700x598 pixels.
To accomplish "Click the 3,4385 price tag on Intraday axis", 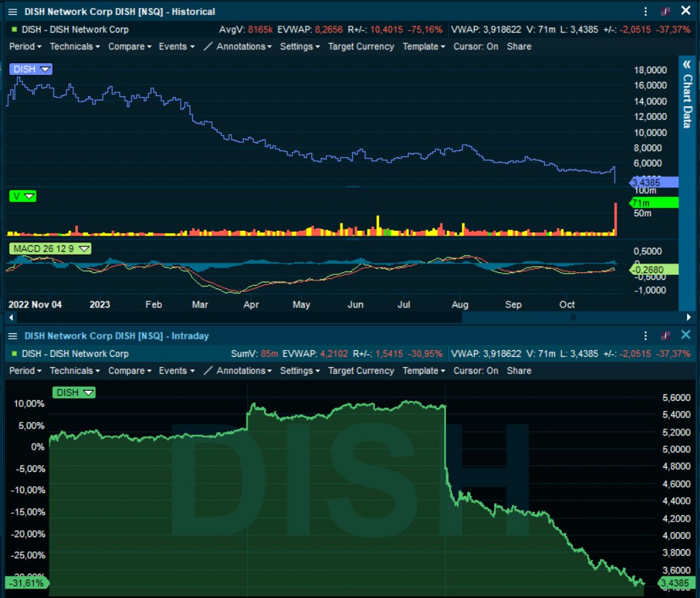I will (676, 583).
